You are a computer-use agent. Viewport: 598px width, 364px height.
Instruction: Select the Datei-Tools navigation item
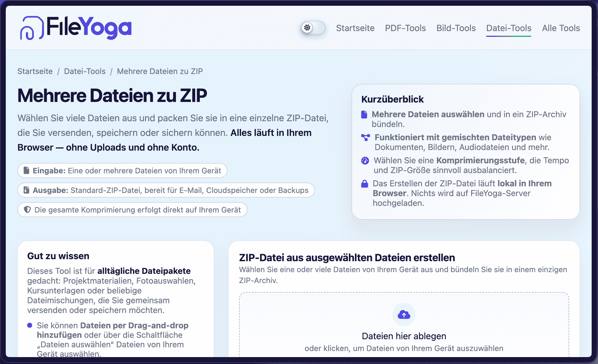(x=509, y=28)
